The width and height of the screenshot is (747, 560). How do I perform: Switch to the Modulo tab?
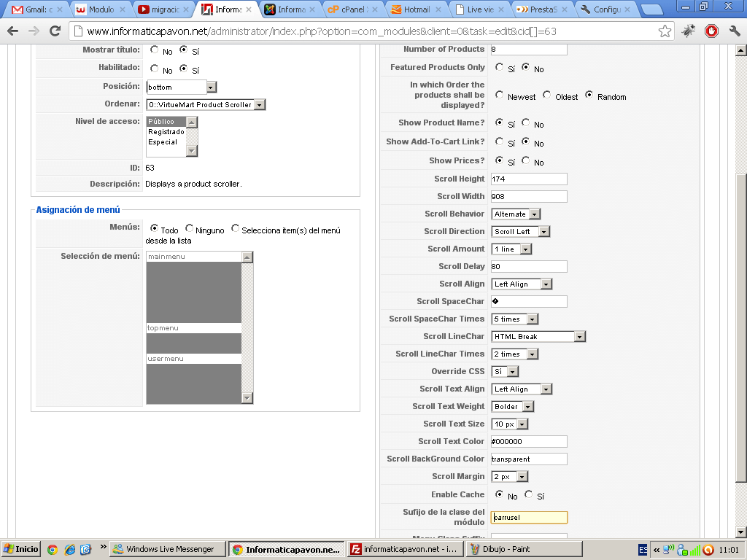point(99,9)
